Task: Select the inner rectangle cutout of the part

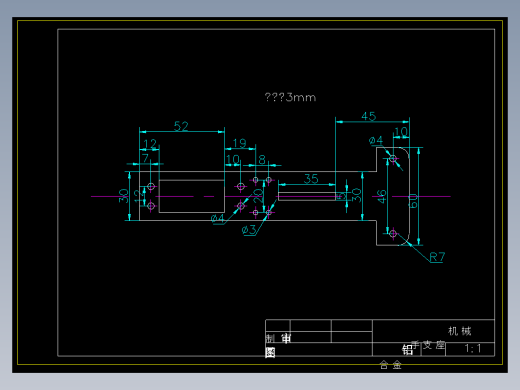Action: click(192, 196)
